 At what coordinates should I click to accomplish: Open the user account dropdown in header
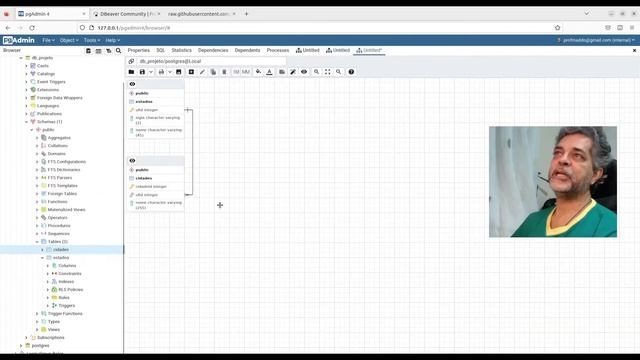click(x=596, y=40)
